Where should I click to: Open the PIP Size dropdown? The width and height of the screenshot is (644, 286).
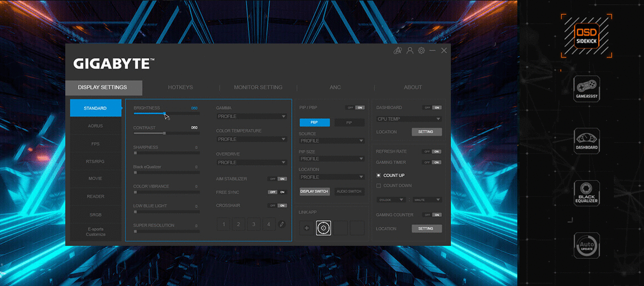tap(332, 159)
